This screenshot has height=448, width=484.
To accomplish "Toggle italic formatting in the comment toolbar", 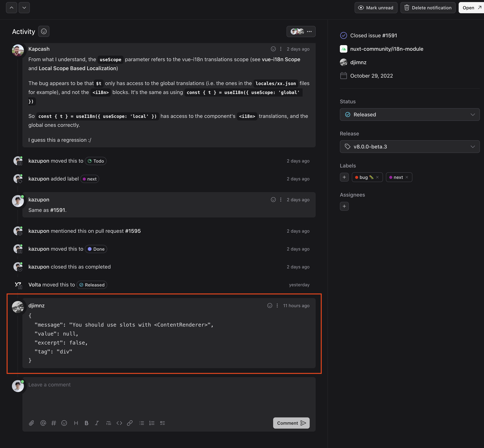I will (x=97, y=423).
